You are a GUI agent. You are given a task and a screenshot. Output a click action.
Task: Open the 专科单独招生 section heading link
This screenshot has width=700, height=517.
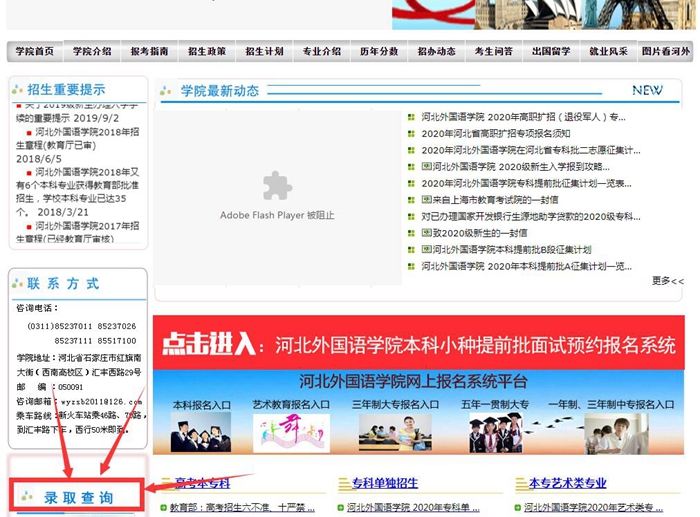click(385, 483)
